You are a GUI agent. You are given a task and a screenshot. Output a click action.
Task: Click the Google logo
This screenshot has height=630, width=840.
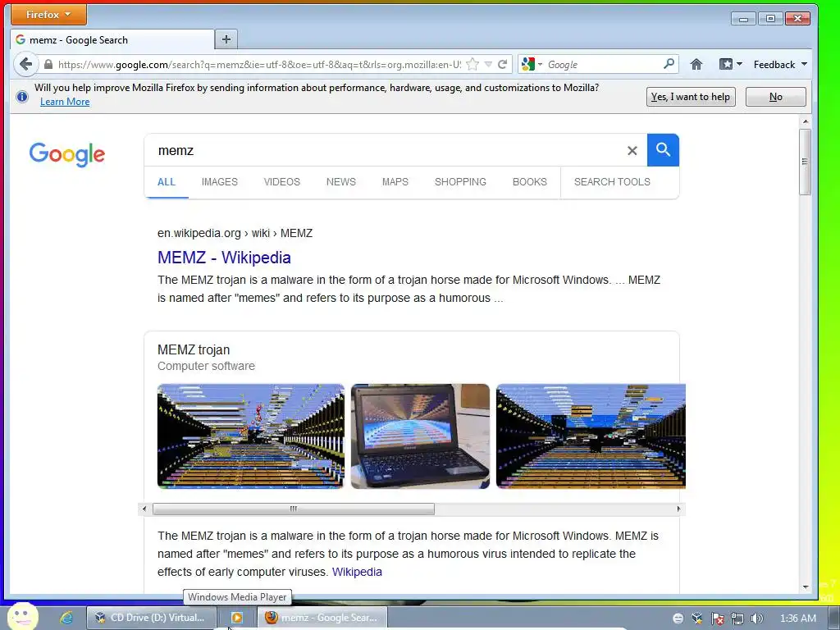(67, 154)
